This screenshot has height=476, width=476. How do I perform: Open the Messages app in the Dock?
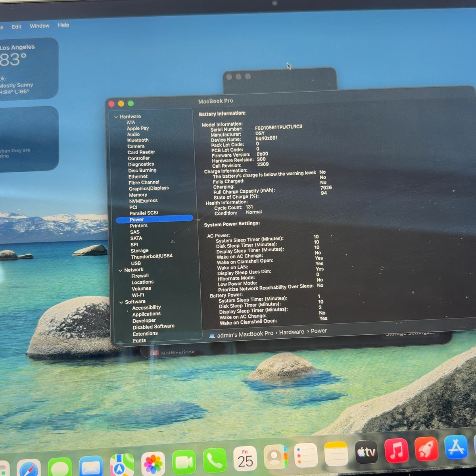tap(60, 467)
